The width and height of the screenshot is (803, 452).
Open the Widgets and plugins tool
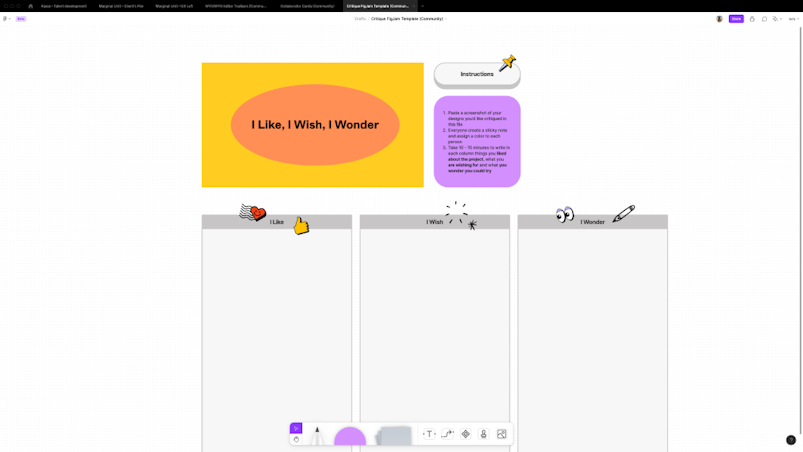(x=466, y=434)
